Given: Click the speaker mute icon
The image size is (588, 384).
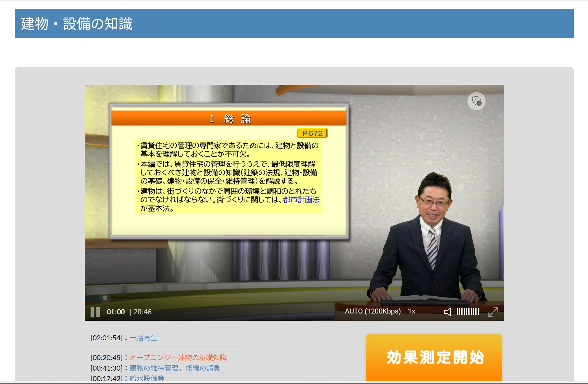Looking at the screenshot, I should (447, 312).
